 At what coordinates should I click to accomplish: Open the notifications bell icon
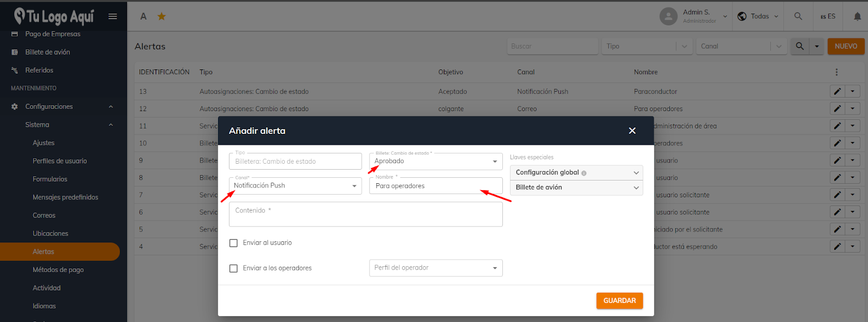click(857, 16)
